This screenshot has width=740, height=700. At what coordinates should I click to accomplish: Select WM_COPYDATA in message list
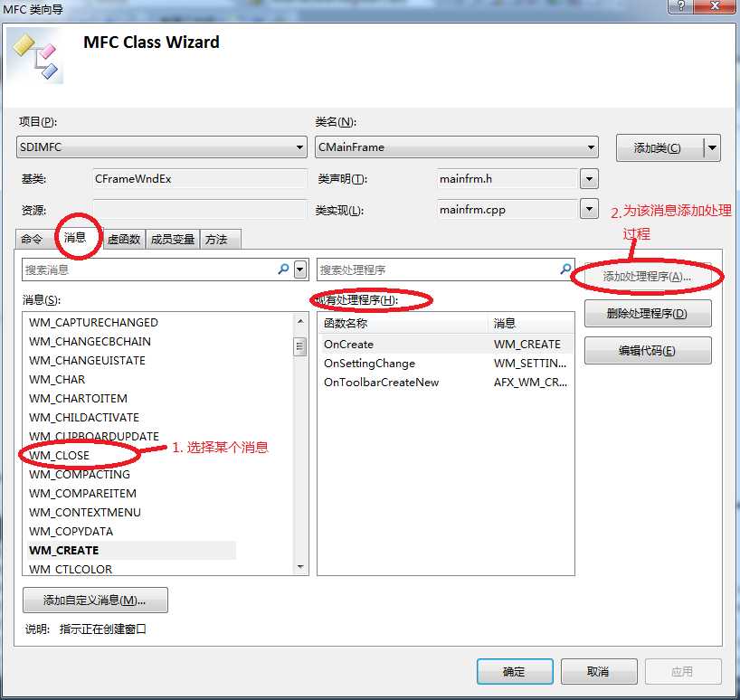71,531
